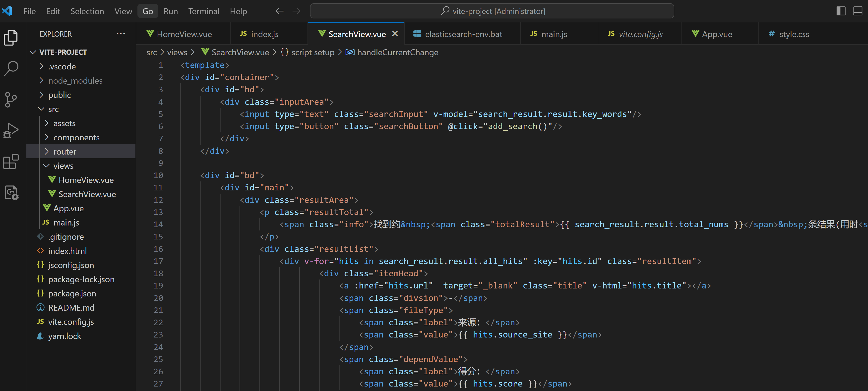
Task: Open package-lock.json file
Action: click(x=81, y=279)
